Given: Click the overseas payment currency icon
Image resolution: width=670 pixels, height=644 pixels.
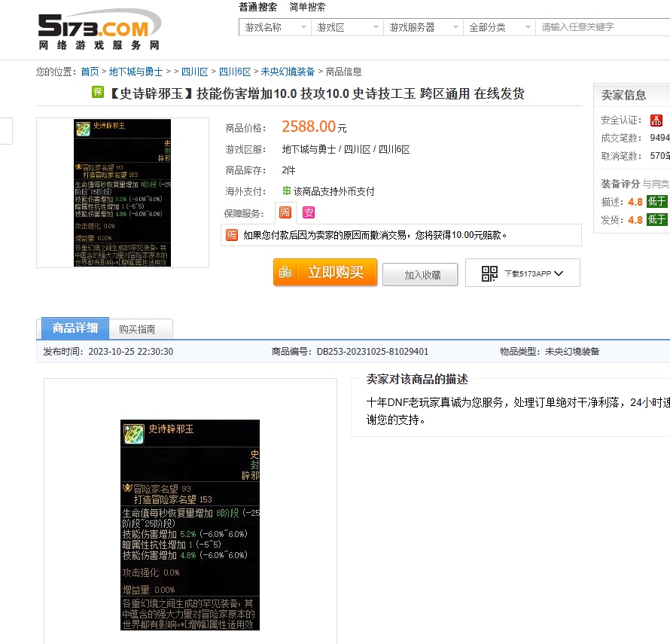Looking at the screenshot, I should point(286,191).
